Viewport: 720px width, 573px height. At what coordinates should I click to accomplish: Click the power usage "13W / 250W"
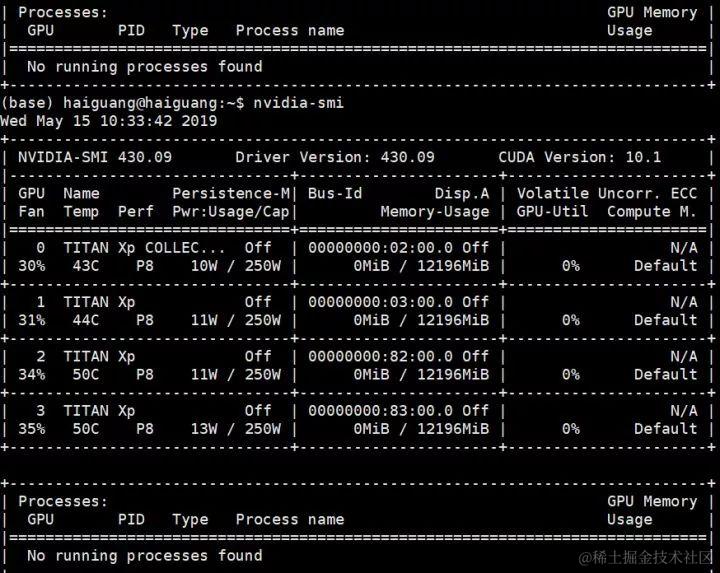click(236, 429)
